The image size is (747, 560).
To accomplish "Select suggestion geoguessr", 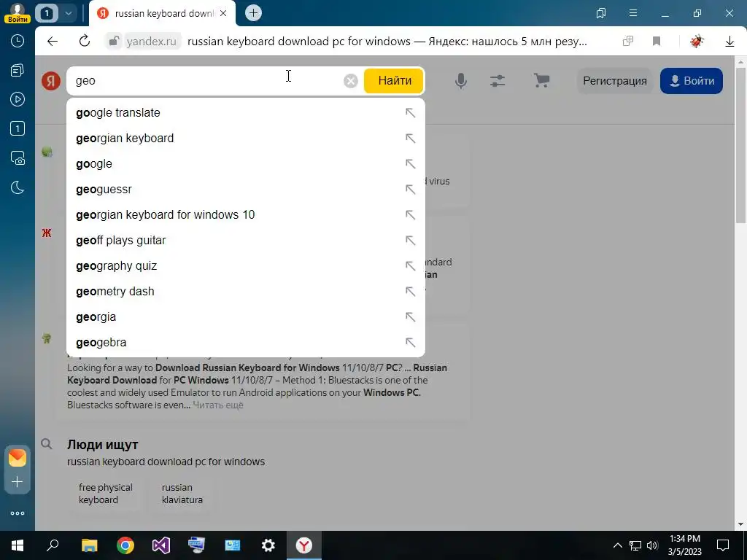I will 245,189.
